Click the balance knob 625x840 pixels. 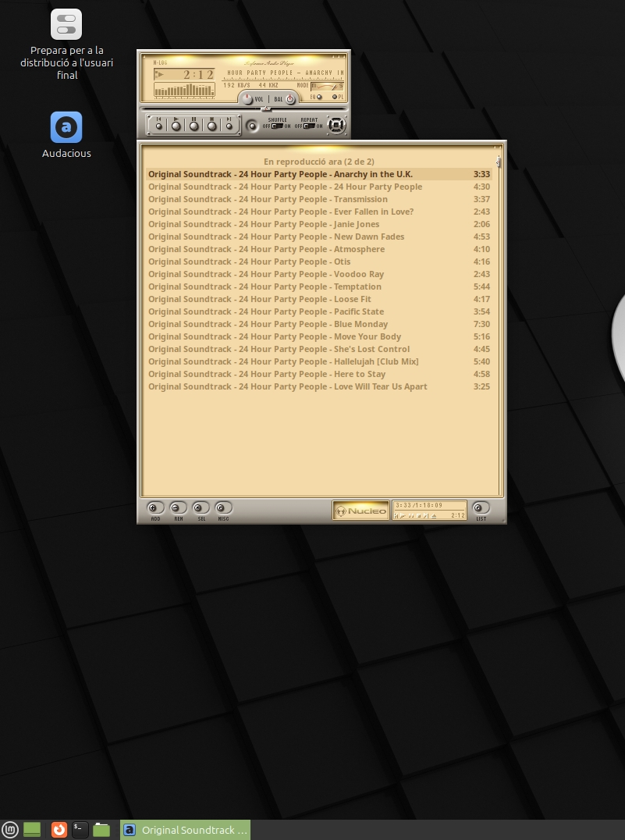(x=289, y=98)
